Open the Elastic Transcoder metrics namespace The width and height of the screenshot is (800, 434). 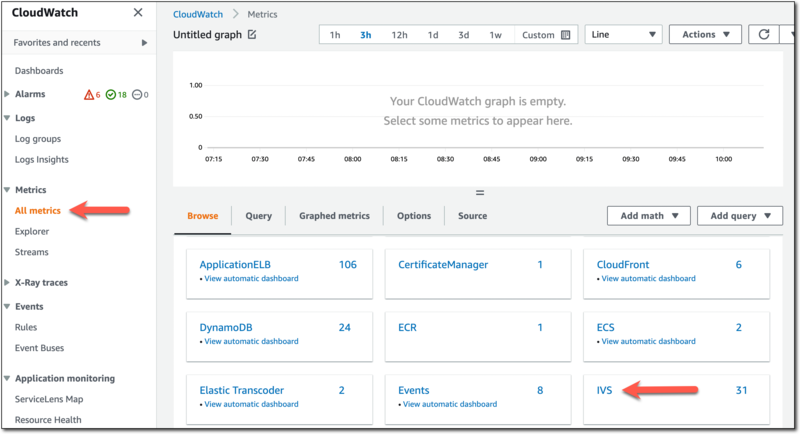coord(241,390)
